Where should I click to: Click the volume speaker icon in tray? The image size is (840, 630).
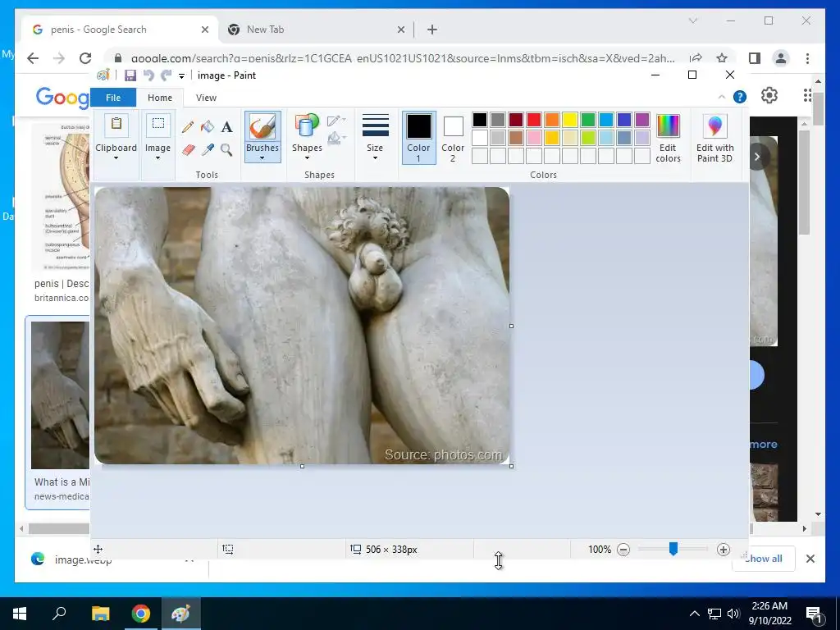[733, 614]
